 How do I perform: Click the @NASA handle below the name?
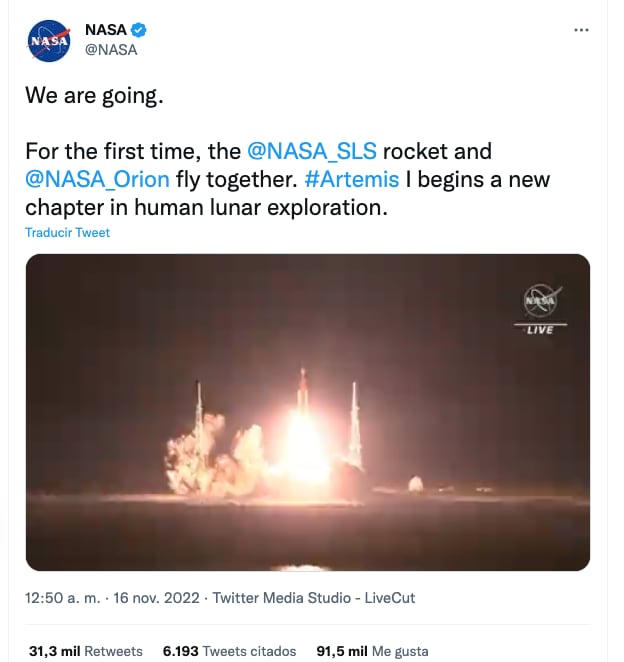(111, 50)
